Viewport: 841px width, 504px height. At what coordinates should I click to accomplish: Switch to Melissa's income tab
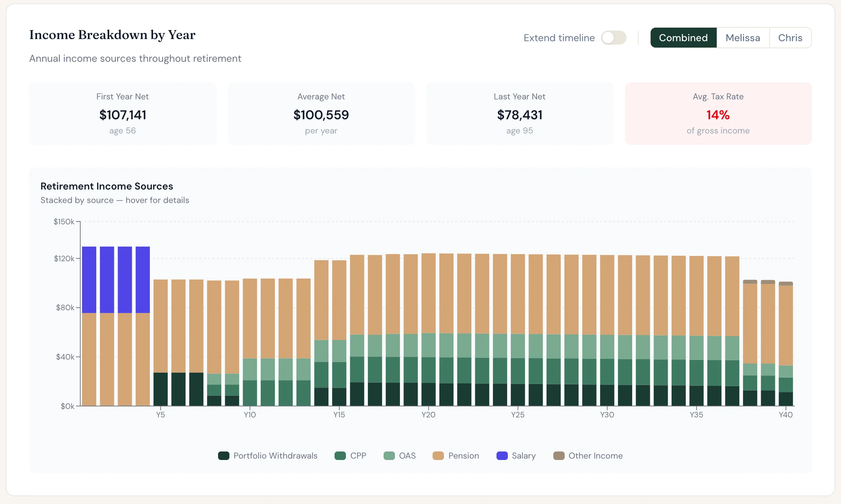(x=743, y=38)
